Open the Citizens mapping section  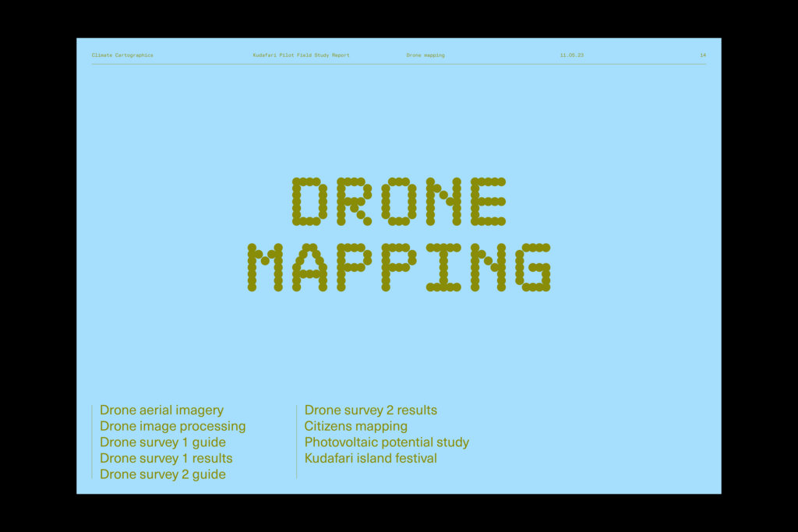point(355,427)
